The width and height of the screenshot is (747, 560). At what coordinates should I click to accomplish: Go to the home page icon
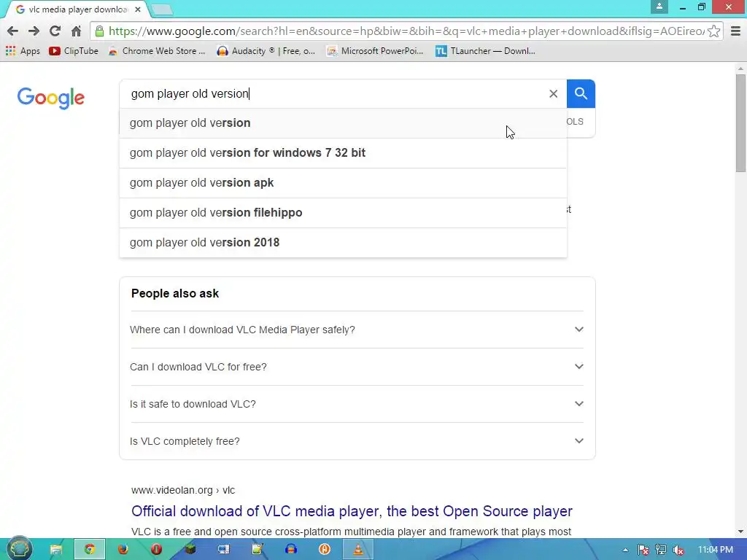[x=76, y=31]
